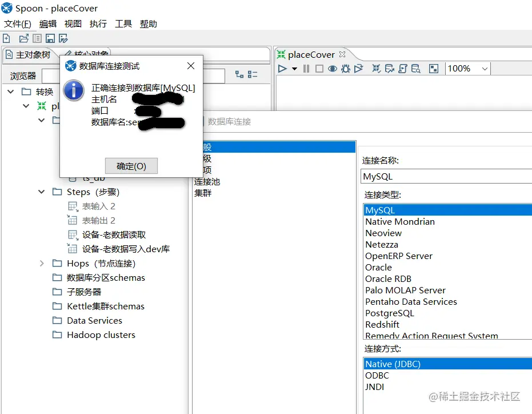Open the 编辑 menu

pos(48,24)
